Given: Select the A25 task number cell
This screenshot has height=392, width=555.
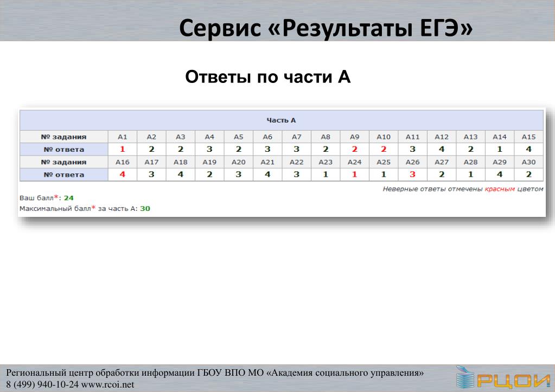Looking at the screenshot, I should (384, 162).
